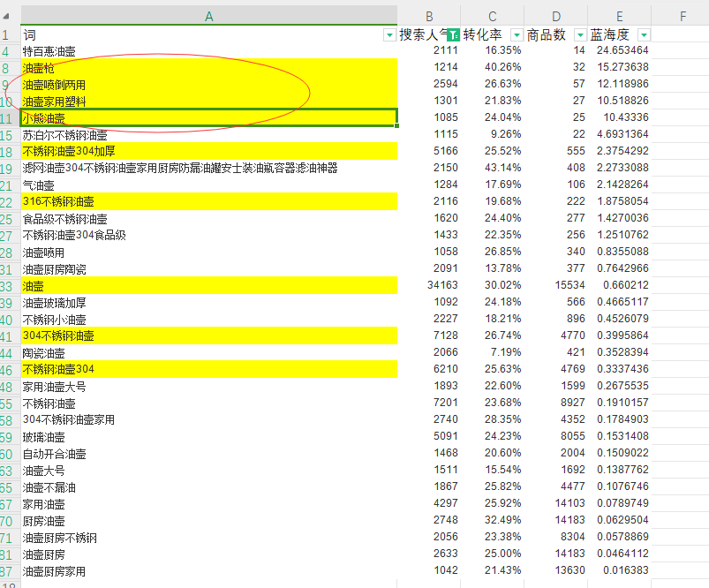Expand the 转化率 column filter dropdown
The image size is (709, 588).
[517, 34]
